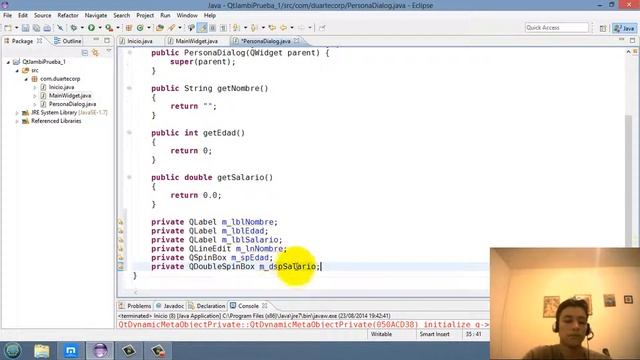The width and height of the screenshot is (640, 360).
Task: Open the Source menu
Action: click(x=42, y=16)
